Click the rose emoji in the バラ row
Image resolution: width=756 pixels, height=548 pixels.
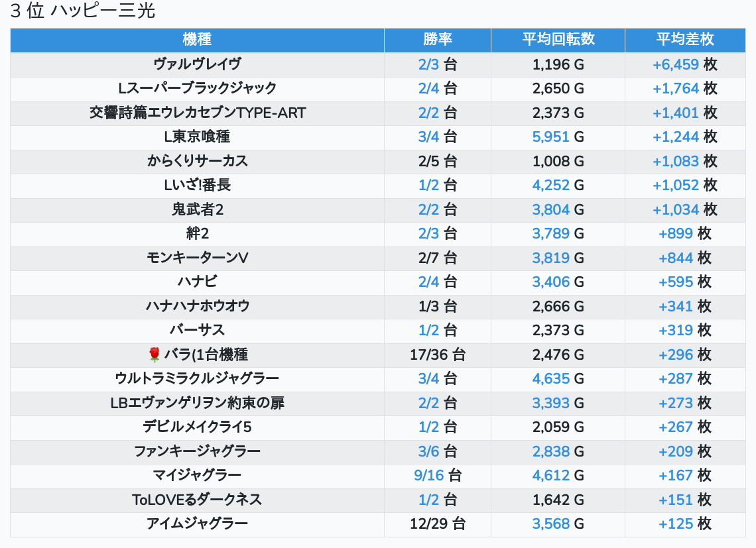click(155, 355)
